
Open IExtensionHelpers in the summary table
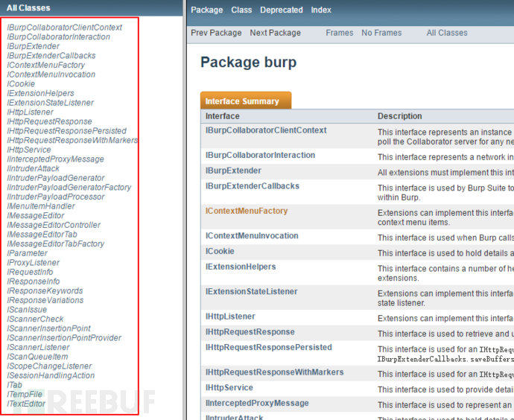[x=241, y=267]
